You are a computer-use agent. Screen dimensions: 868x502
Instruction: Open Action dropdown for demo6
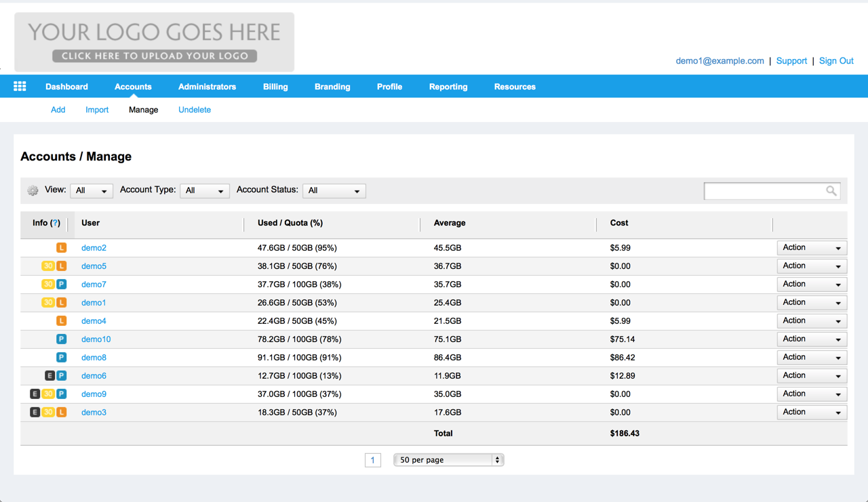pyautogui.click(x=812, y=376)
